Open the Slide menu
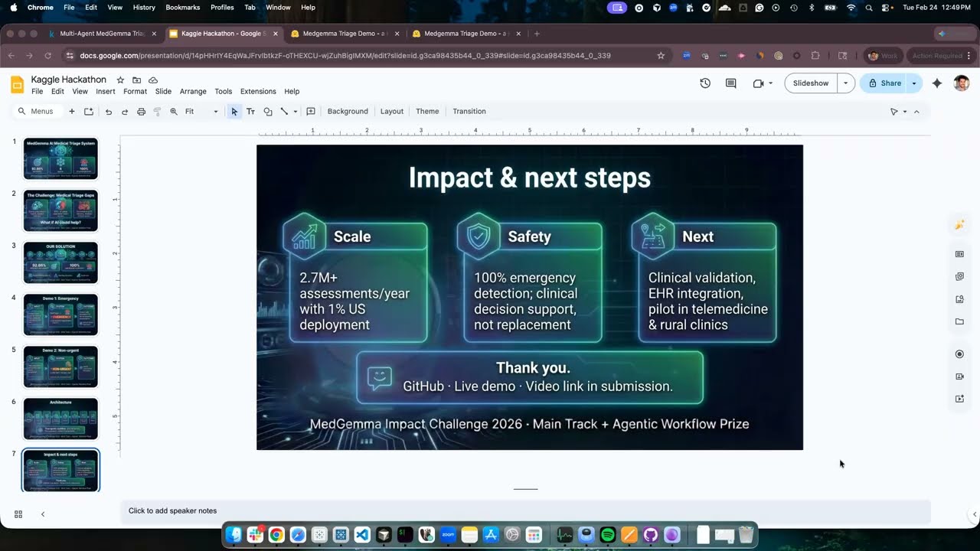The image size is (980, 551). pos(163,91)
